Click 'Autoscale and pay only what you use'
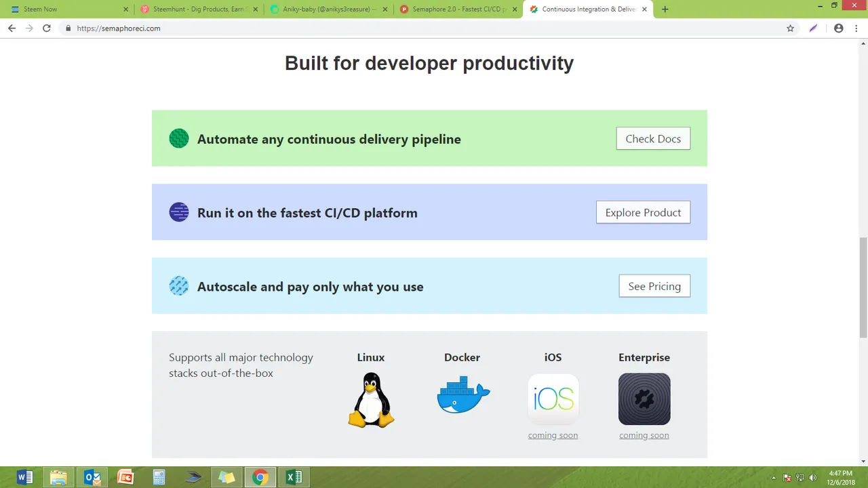The height and width of the screenshot is (488, 868). 310,287
